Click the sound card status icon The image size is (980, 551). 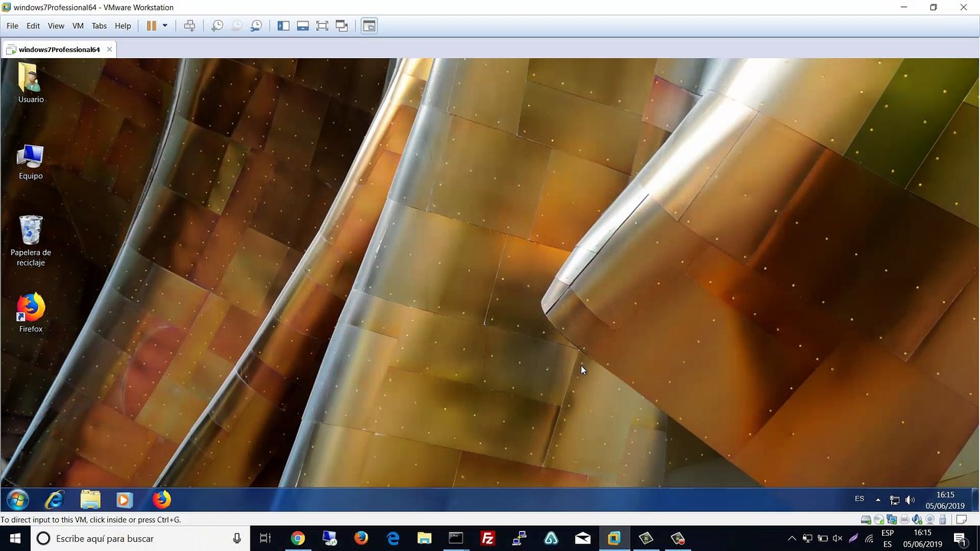pyautogui.click(x=917, y=520)
